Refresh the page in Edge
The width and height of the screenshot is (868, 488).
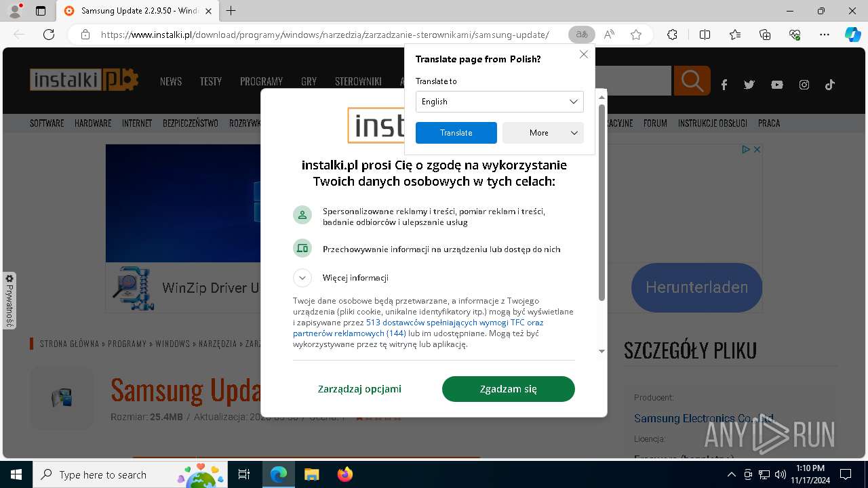(x=49, y=35)
